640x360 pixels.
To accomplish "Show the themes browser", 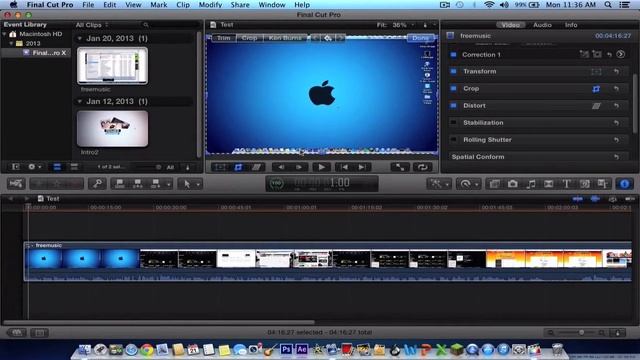I will tap(602, 184).
